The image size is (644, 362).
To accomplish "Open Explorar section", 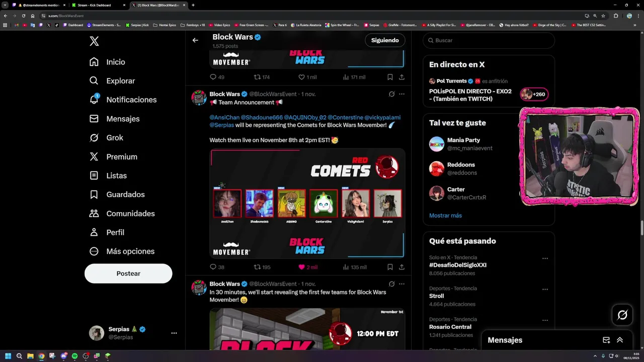I will (112, 80).
